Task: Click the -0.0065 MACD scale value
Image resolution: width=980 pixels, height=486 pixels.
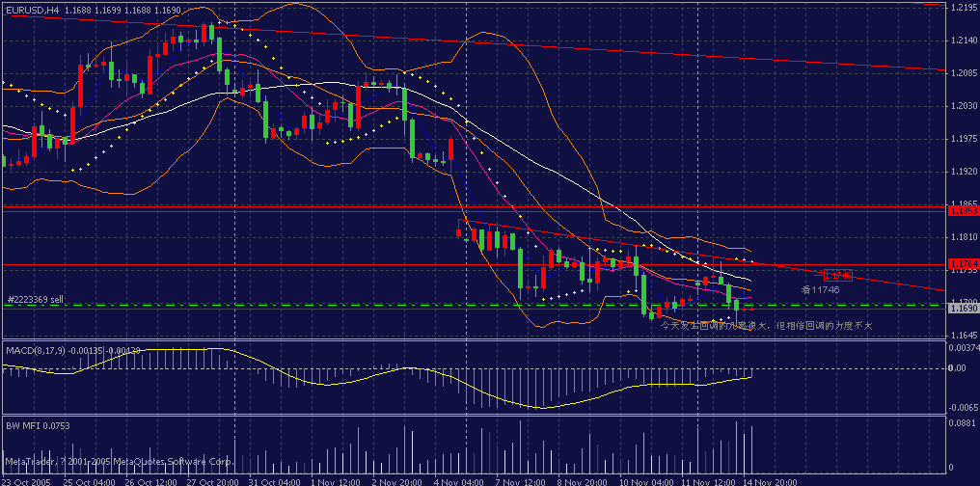Action: pos(964,407)
